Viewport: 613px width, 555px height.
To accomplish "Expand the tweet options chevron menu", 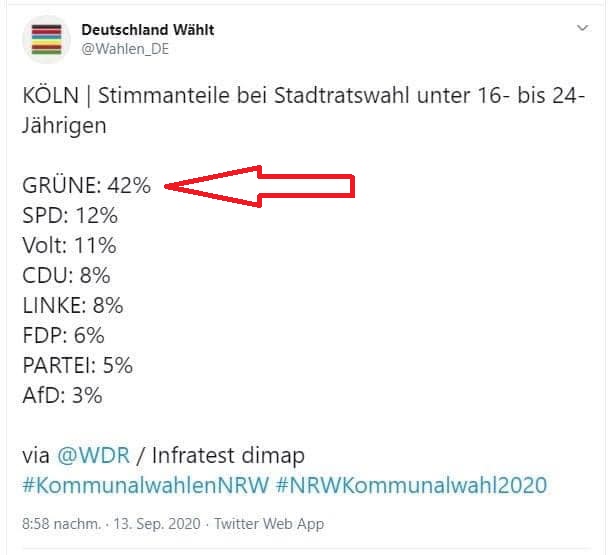I will pyautogui.click(x=583, y=28).
